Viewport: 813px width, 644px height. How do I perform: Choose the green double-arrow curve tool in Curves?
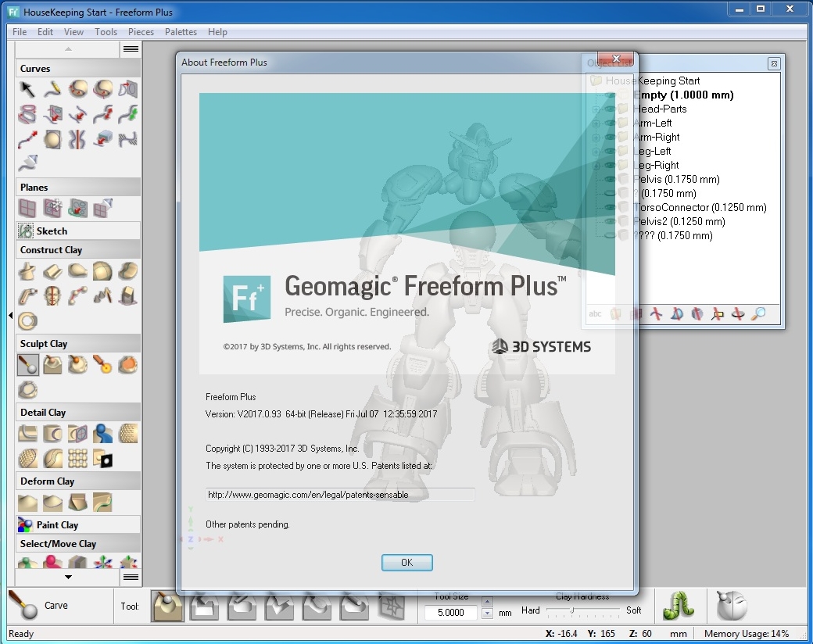(128, 114)
